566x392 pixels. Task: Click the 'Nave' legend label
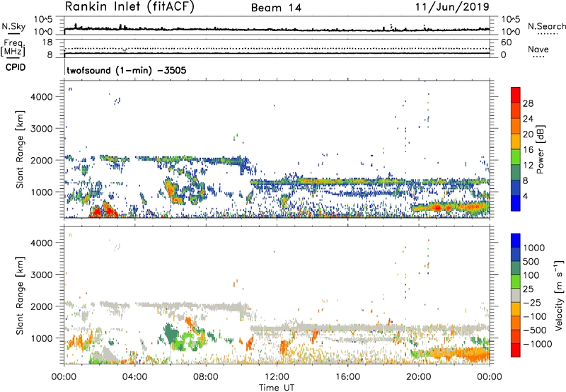(538, 49)
